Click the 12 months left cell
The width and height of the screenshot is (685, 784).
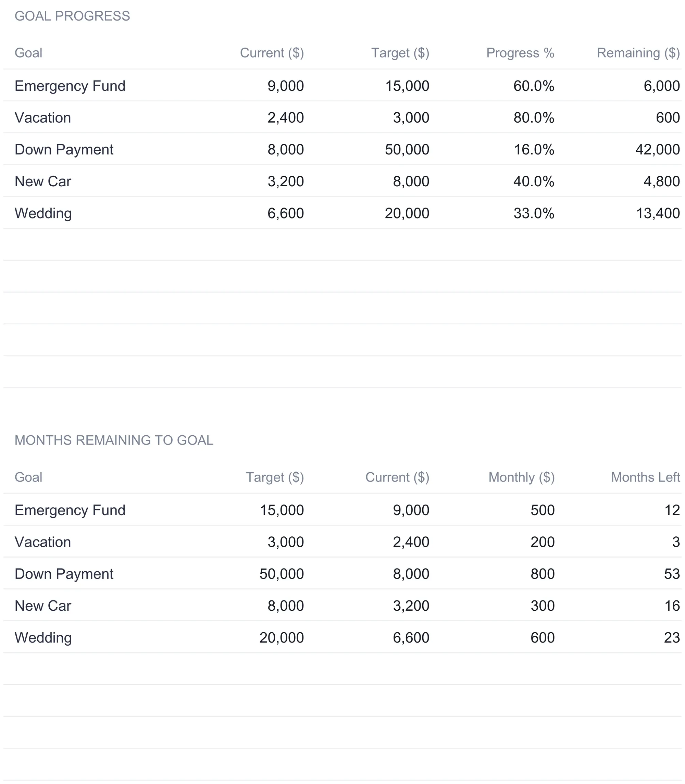click(672, 510)
